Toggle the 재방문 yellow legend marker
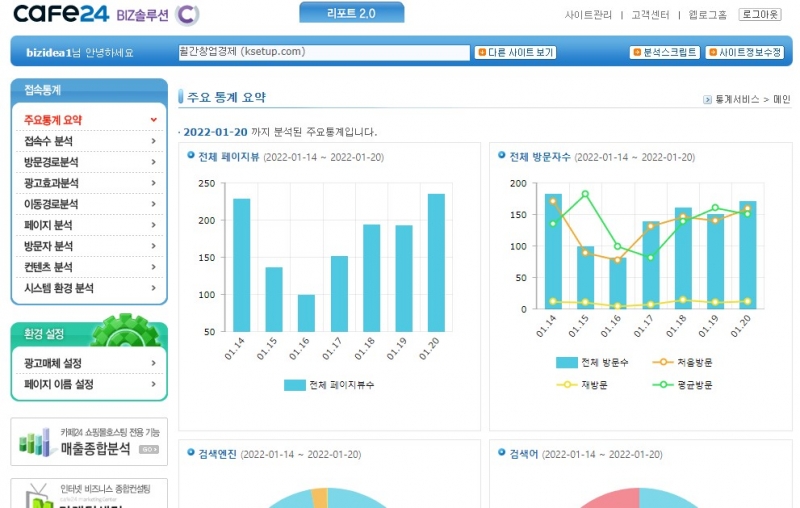Screen dimensions: 800x508 point(566,385)
